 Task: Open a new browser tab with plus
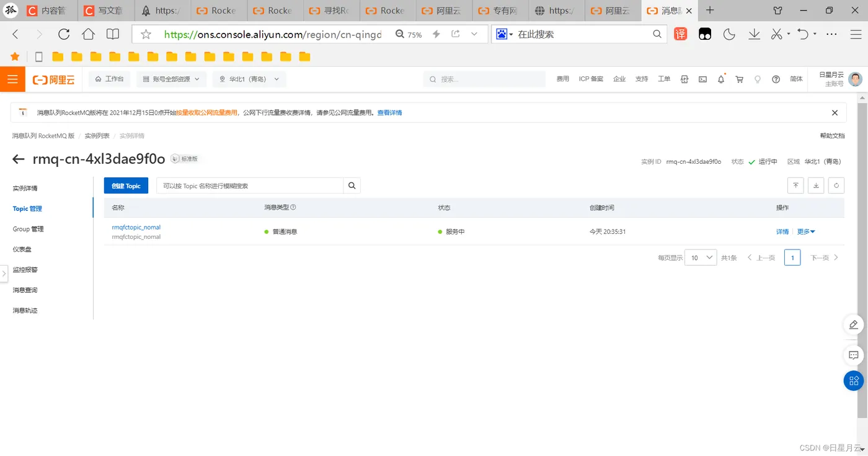tap(711, 10)
